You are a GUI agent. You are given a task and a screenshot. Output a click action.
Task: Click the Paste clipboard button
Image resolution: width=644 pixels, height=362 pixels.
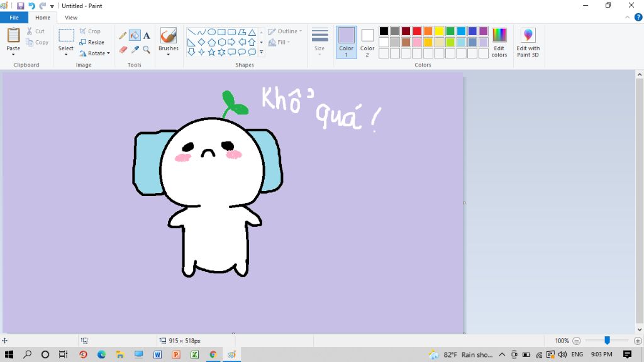click(13, 36)
